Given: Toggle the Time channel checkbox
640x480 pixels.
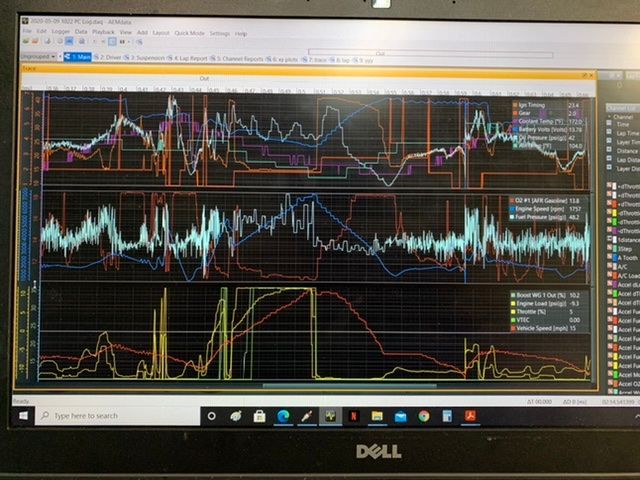Looking at the screenshot, I should [x=609, y=124].
